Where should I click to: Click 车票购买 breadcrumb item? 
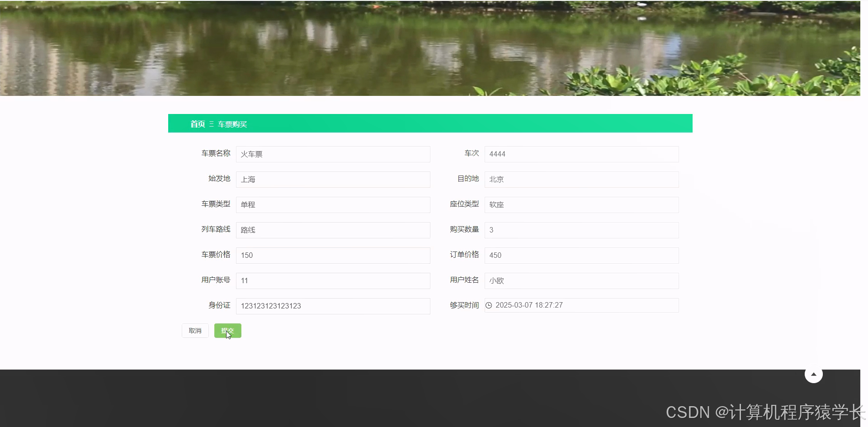click(232, 124)
